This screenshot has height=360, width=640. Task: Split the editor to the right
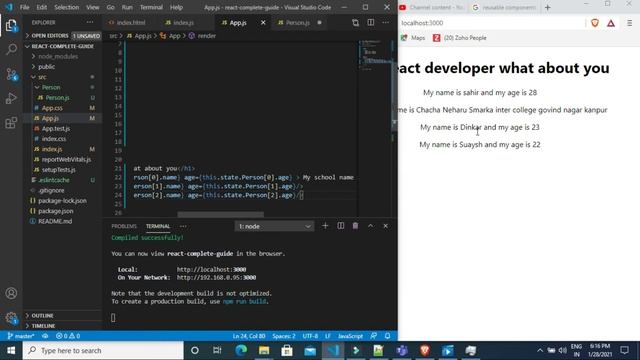pos(371,23)
